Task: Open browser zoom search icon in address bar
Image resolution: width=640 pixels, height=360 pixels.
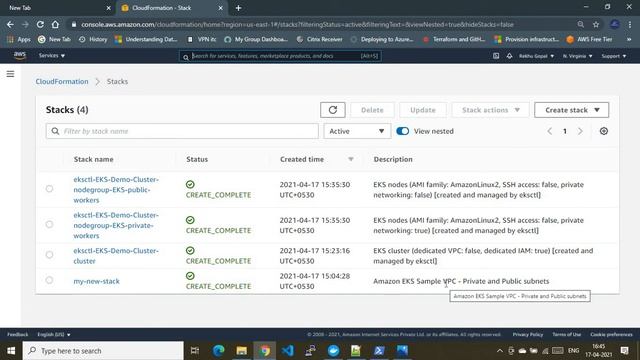Action: (x=580, y=24)
